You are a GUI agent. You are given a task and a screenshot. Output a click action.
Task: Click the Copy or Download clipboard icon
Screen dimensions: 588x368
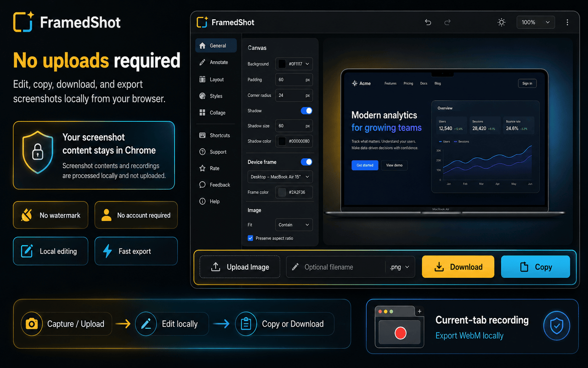246,324
